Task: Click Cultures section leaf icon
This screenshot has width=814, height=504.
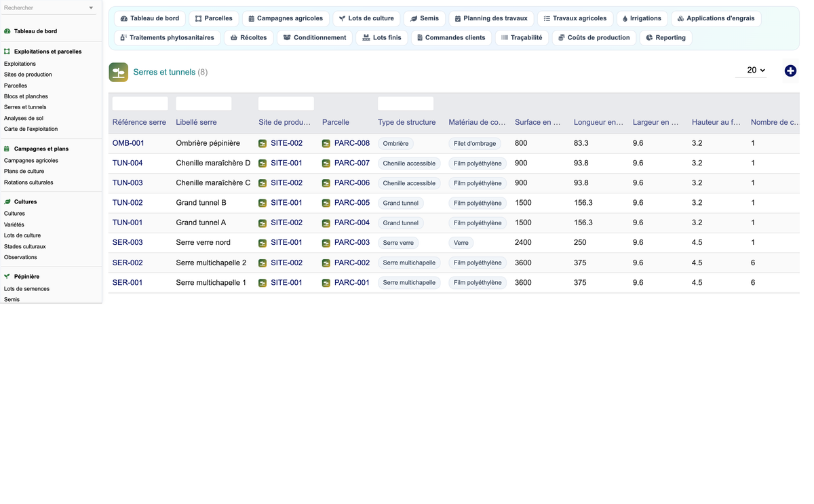Action: (x=7, y=201)
